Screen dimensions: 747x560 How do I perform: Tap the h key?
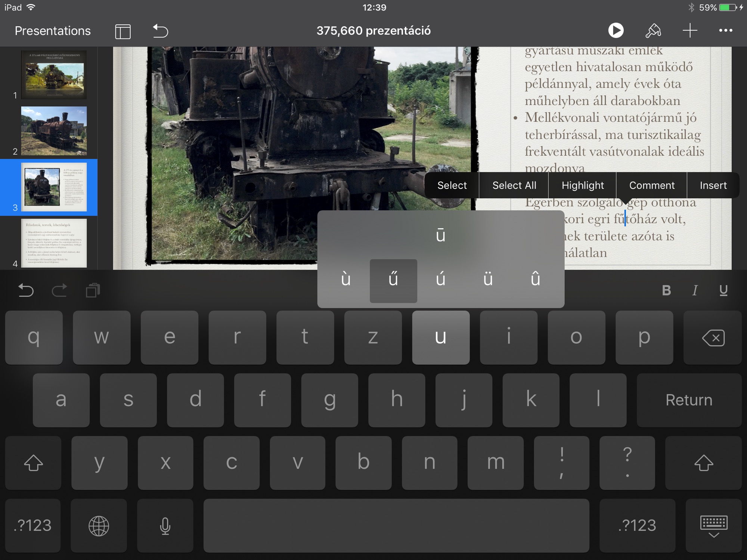(x=397, y=400)
